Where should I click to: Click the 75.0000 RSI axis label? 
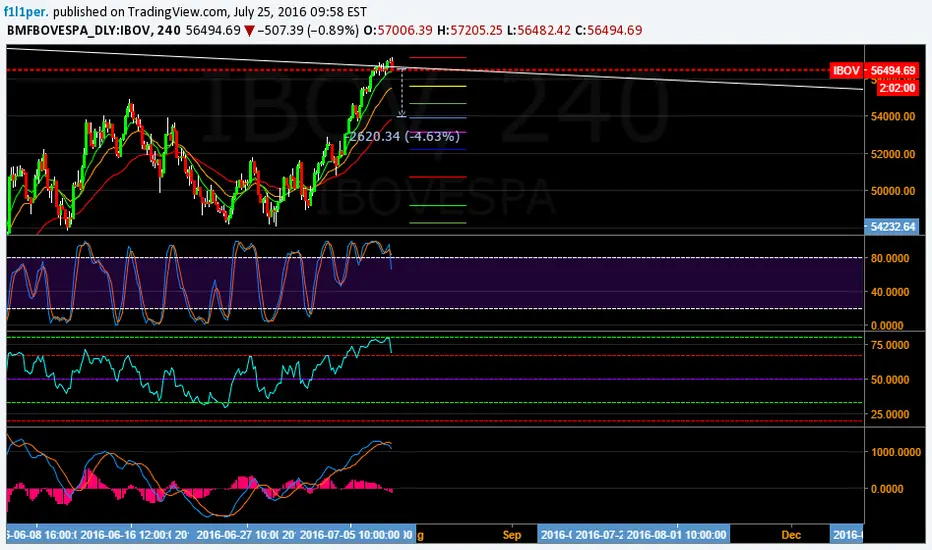(890, 345)
